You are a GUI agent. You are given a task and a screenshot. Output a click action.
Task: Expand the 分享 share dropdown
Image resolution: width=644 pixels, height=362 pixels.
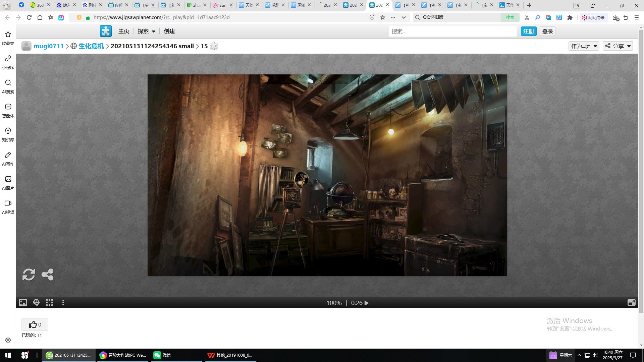(x=618, y=46)
